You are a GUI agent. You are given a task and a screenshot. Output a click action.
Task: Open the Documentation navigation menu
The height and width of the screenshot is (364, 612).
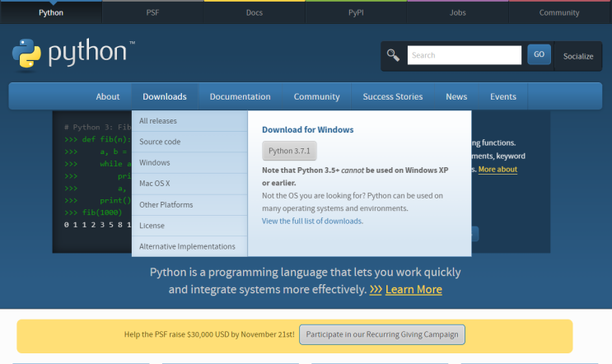240,96
